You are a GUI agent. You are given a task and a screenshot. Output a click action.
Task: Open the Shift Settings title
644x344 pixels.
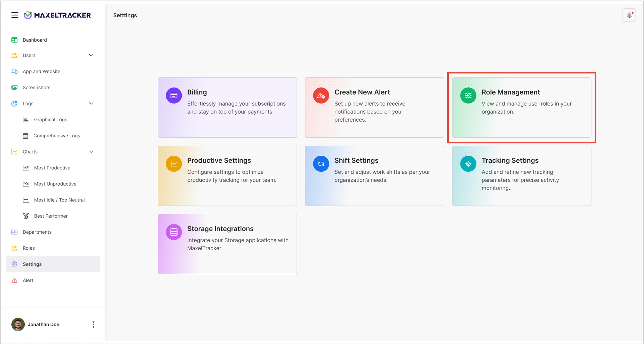click(x=356, y=160)
